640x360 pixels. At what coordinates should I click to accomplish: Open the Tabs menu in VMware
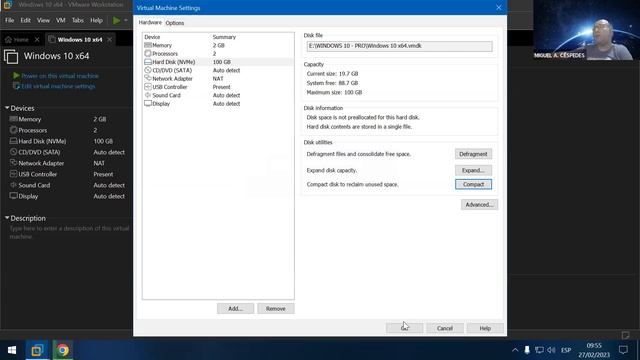pos(78,20)
